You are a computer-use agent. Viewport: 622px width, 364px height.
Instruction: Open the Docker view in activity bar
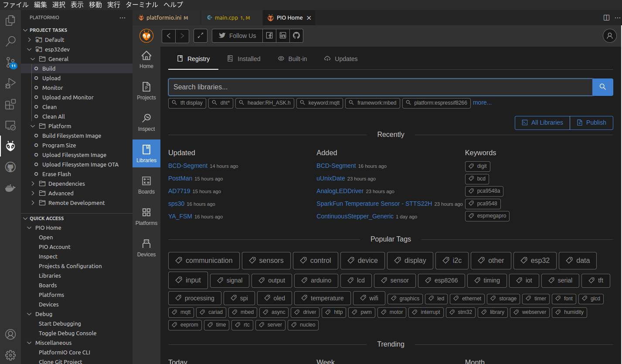click(x=10, y=188)
